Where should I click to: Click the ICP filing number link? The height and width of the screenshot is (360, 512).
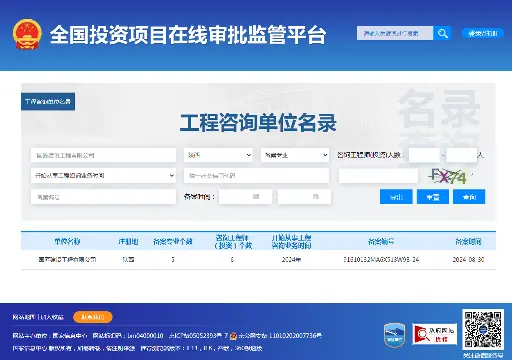[x=199, y=336]
